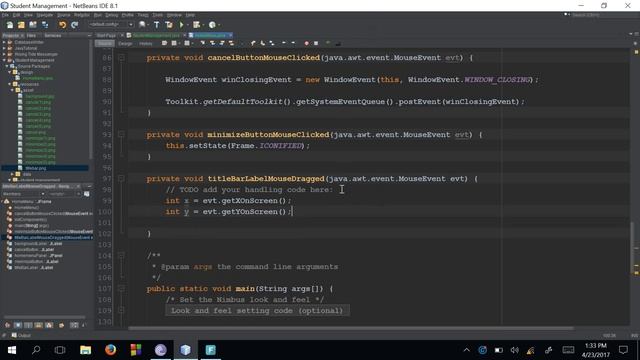Collapse the main method fold

pos(121,289)
